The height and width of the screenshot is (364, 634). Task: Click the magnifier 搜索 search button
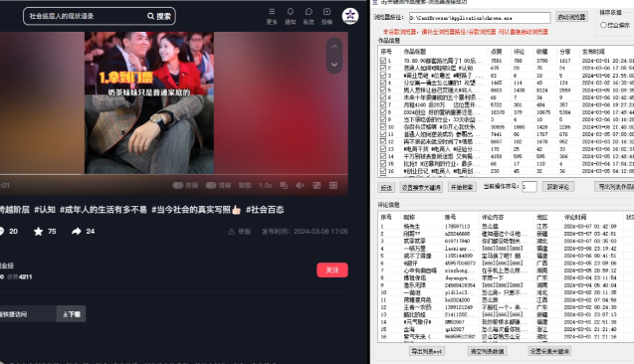(x=159, y=16)
